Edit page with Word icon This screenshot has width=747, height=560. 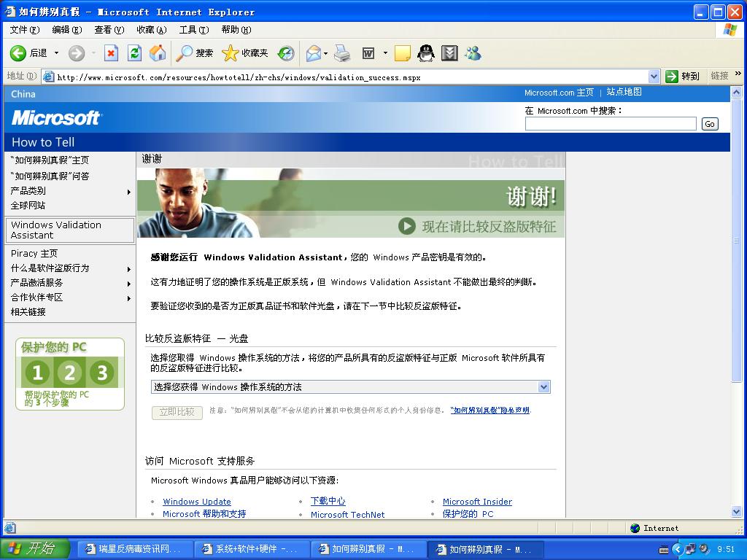[x=368, y=52]
